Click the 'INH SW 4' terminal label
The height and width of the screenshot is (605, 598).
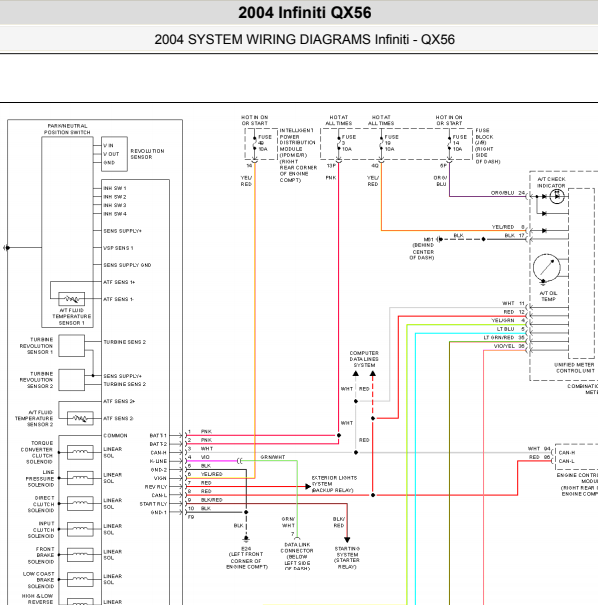click(x=115, y=214)
